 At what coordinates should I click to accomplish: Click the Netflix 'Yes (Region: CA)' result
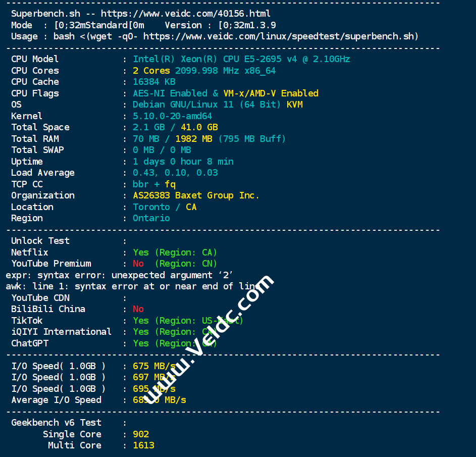175,252
